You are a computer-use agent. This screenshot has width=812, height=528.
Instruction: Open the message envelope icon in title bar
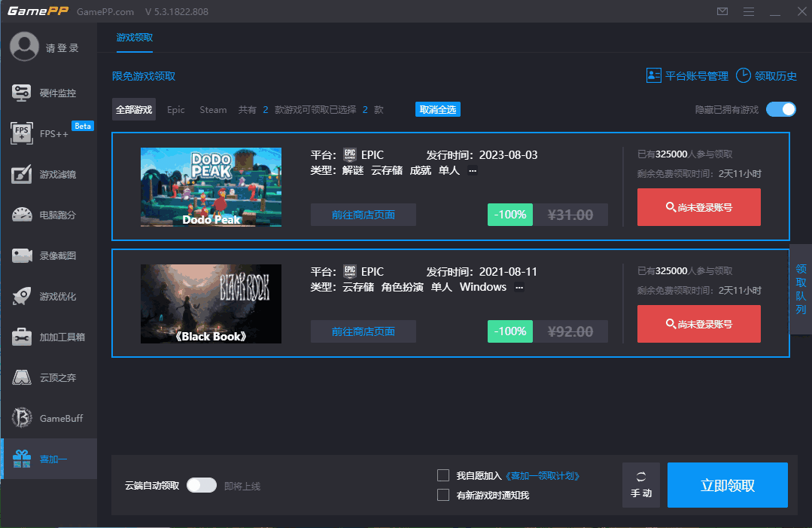[722, 11]
